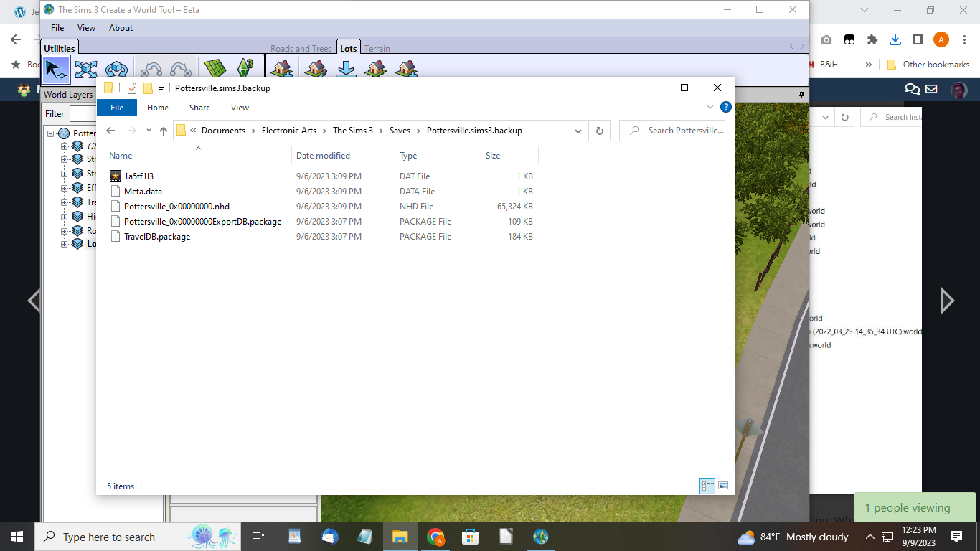980x551 pixels.
Task: Click the refresh button beside the address bar
Action: (600, 131)
